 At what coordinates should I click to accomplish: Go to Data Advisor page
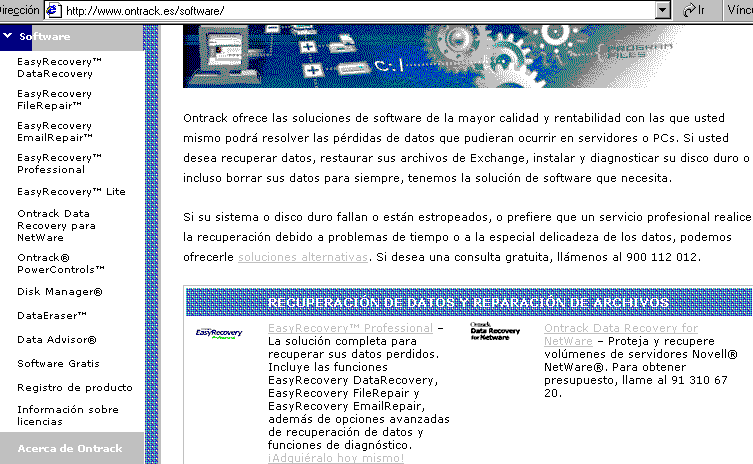point(57,340)
